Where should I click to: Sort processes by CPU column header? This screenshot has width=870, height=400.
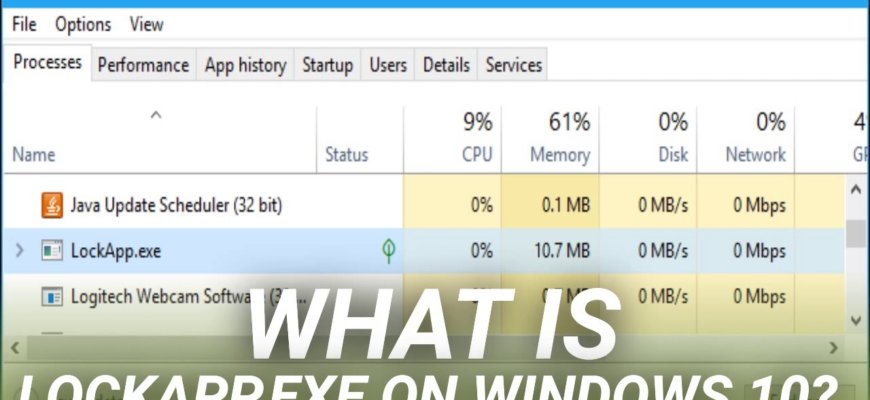(x=452, y=139)
